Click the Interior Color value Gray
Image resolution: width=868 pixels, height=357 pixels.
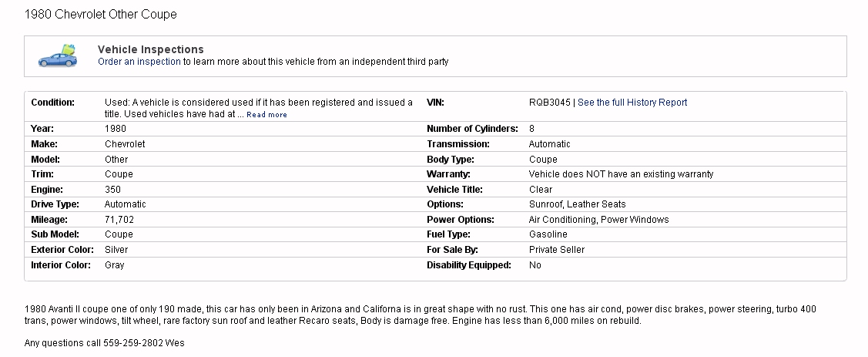click(114, 265)
